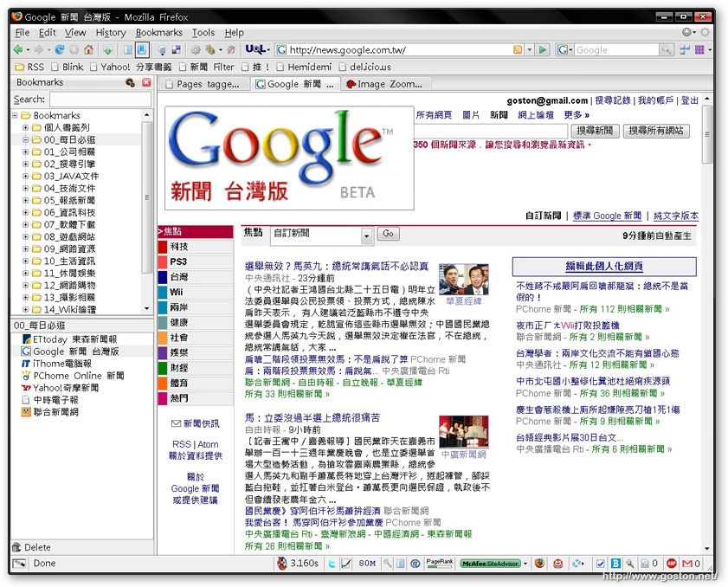The image size is (728, 587).
Task: Click the U&L toolbar icon
Action: [255, 48]
